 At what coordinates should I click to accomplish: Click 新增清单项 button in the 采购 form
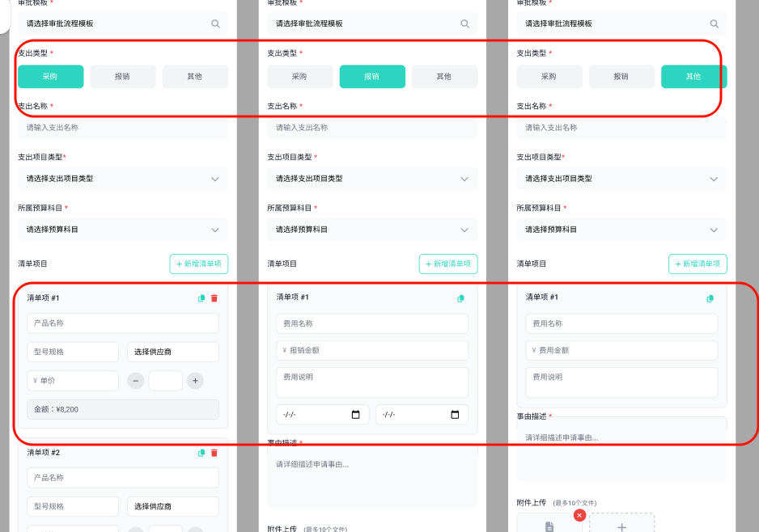click(199, 264)
